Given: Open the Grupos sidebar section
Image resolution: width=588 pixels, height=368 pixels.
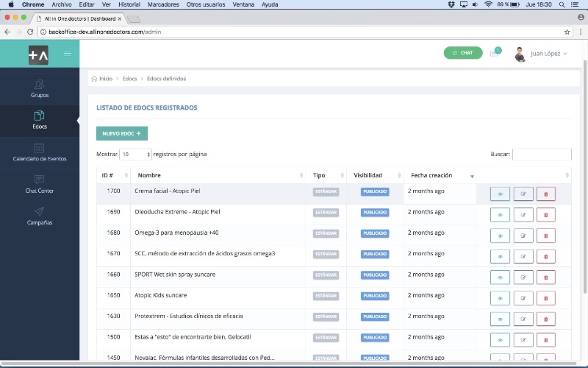Looking at the screenshot, I should [x=40, y=89].
